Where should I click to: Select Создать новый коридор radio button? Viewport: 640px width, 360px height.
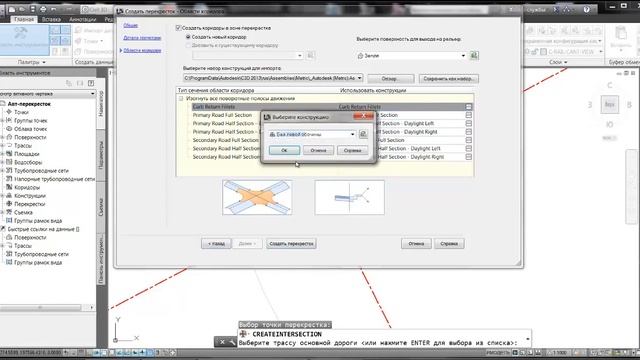pyautogui.click(x=188, y=37)
